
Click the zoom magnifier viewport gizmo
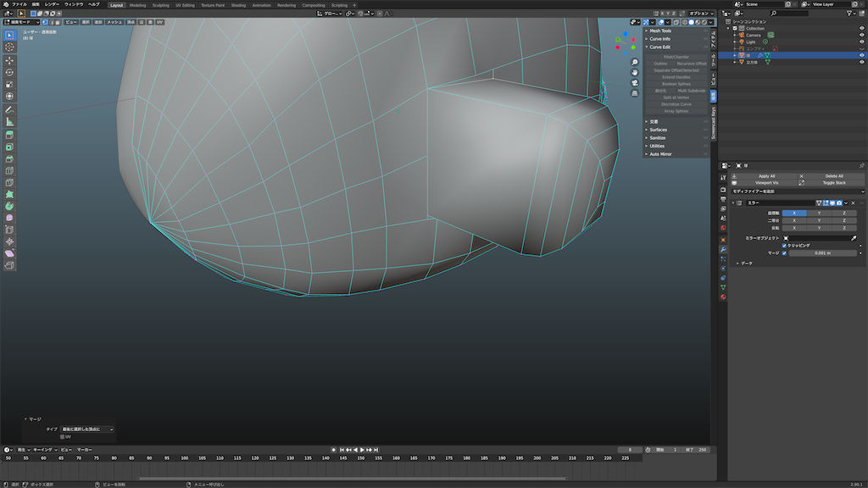tap(634, 62)
